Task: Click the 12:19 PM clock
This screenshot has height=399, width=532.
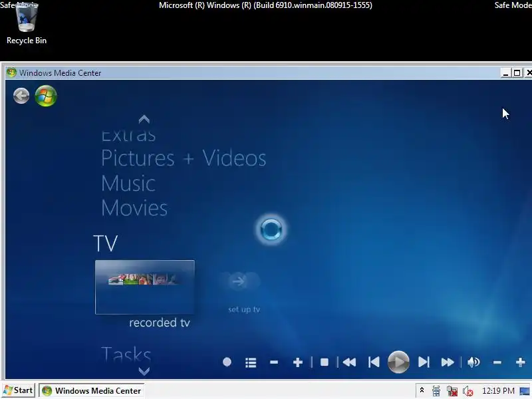Action: (x=498, y=391)
